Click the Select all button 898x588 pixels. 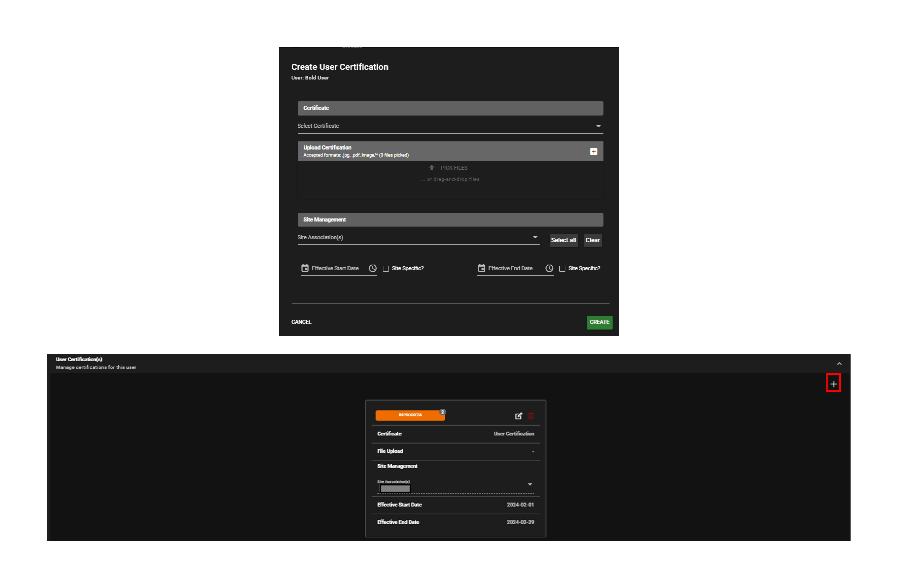tap(563, 240)
